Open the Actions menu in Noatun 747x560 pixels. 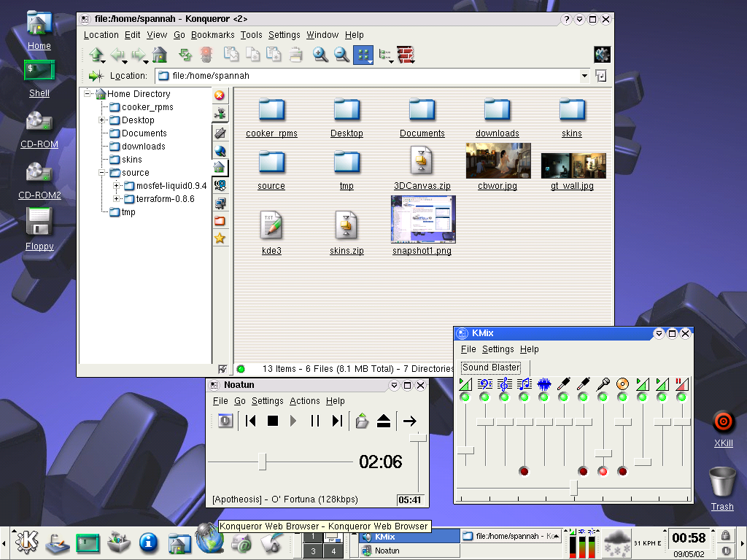pos(304,401)
